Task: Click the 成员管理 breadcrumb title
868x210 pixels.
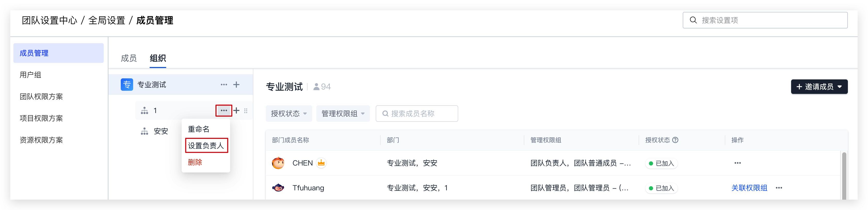Action: click(155, 21)
